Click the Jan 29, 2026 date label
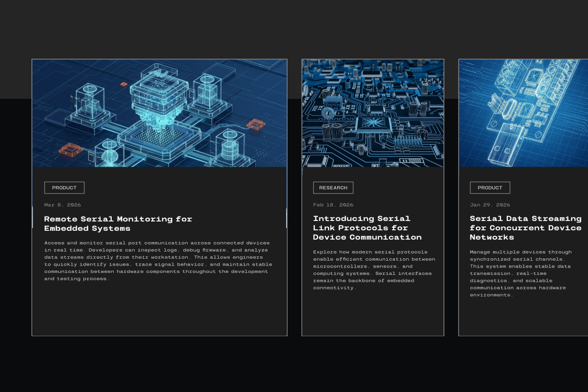Screen dimensions: 588x392 490,205
